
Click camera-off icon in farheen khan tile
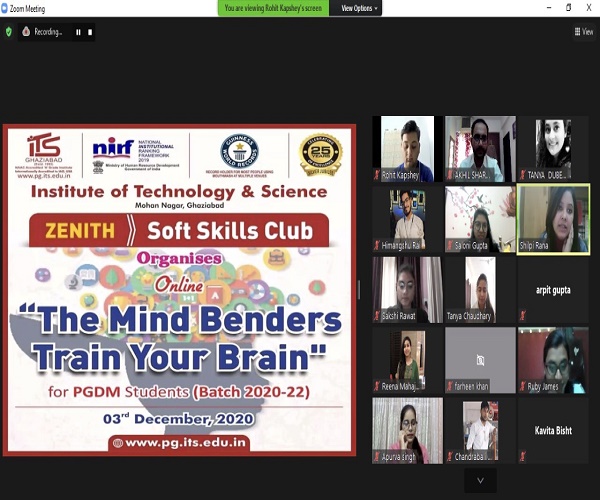coord(480,360)
